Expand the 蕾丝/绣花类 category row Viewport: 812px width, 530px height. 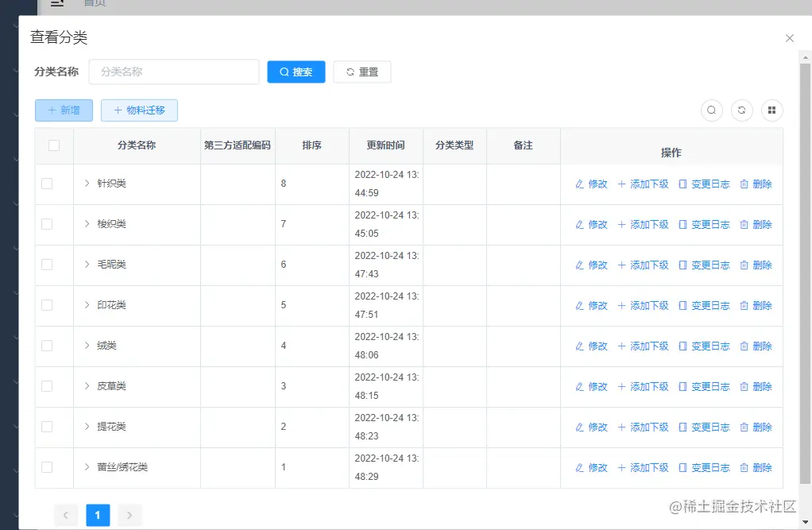87,466
